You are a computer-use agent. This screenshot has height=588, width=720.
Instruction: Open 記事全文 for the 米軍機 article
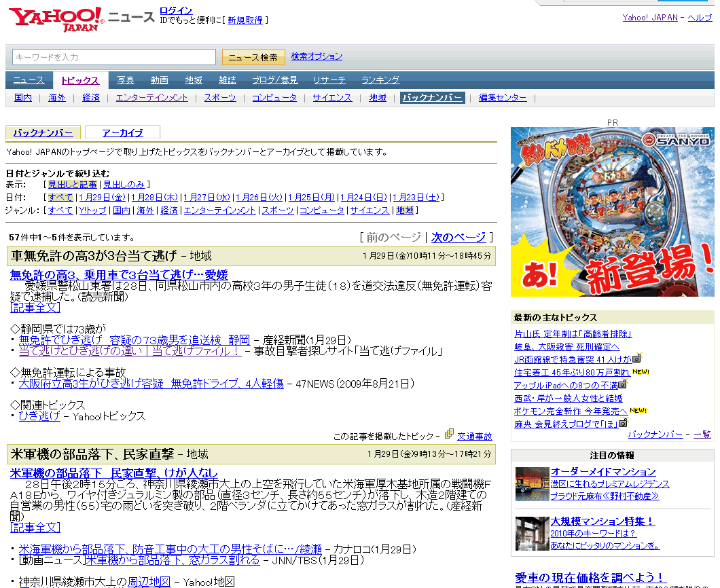pos(35,528)
